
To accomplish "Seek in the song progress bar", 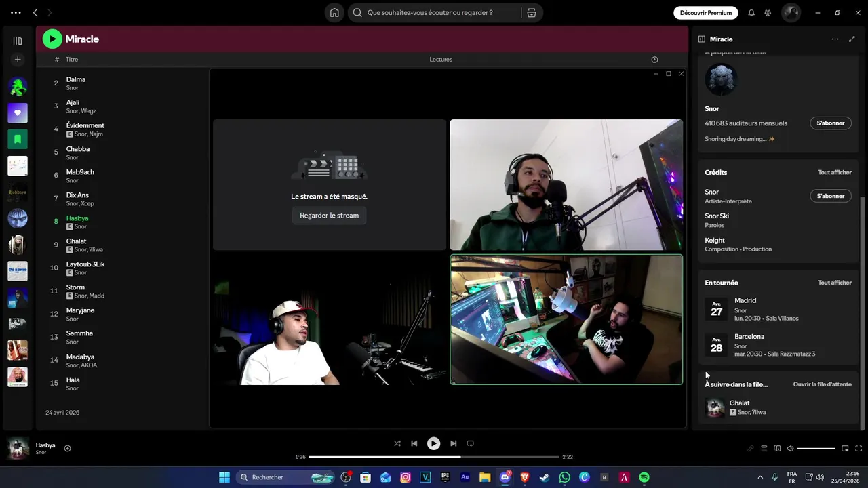I will 434,457.
